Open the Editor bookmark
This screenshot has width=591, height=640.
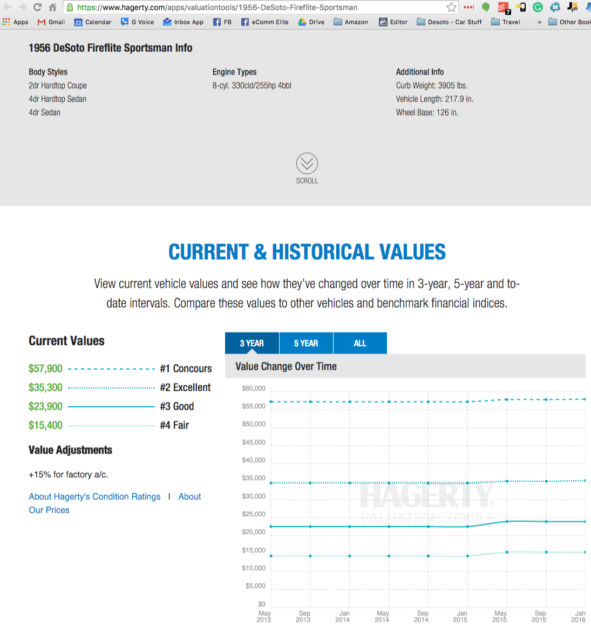pos(393,22)
